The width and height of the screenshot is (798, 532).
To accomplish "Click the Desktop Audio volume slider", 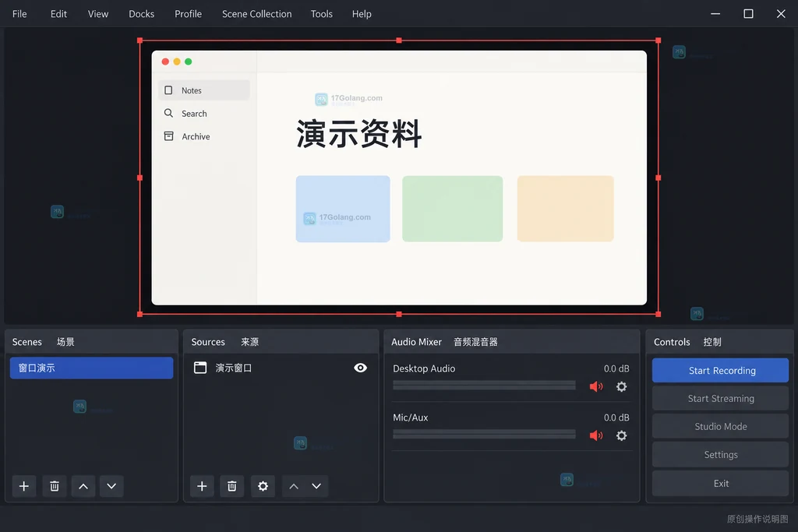I will (484, 386).
